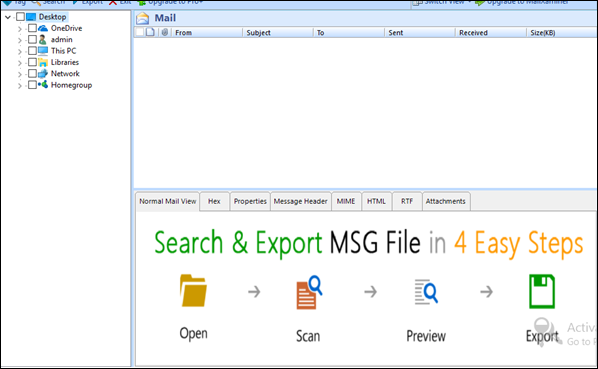Image resolution: width=598 pixels, height=369 pixels.
Task: Sort by Size(KB) column header
Action: coord(562,32)
